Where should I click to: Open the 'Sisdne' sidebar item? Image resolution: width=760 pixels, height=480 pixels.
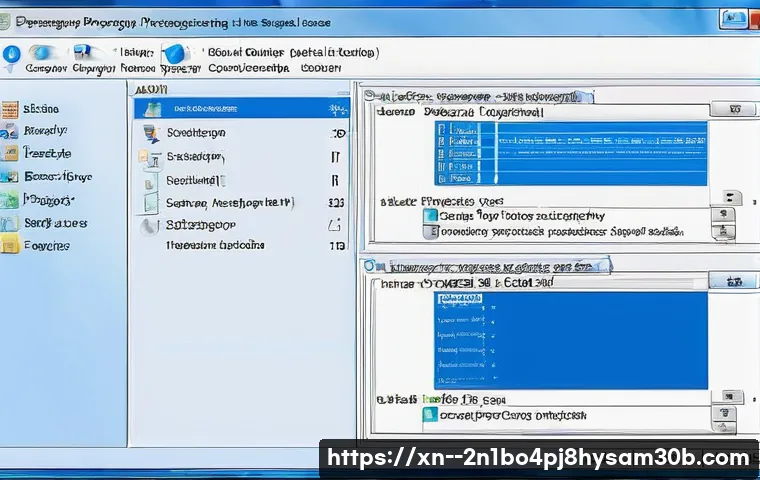pos(41,109)
